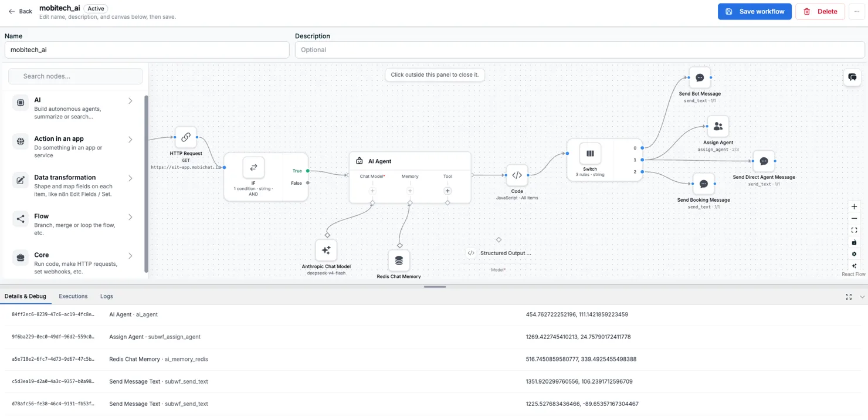
Task: Add Memory via the plus button
Action: coord(410,191)
